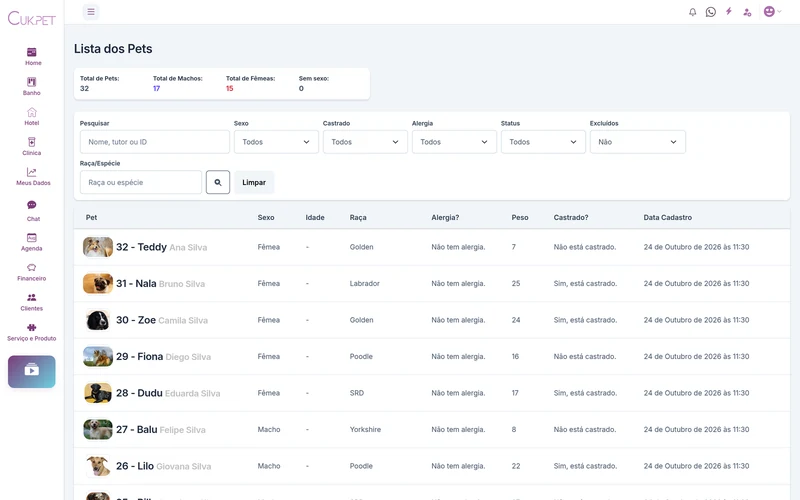
Task: Open the Excluídos dropdown set to Não
Action: click(x=638, y=142)
